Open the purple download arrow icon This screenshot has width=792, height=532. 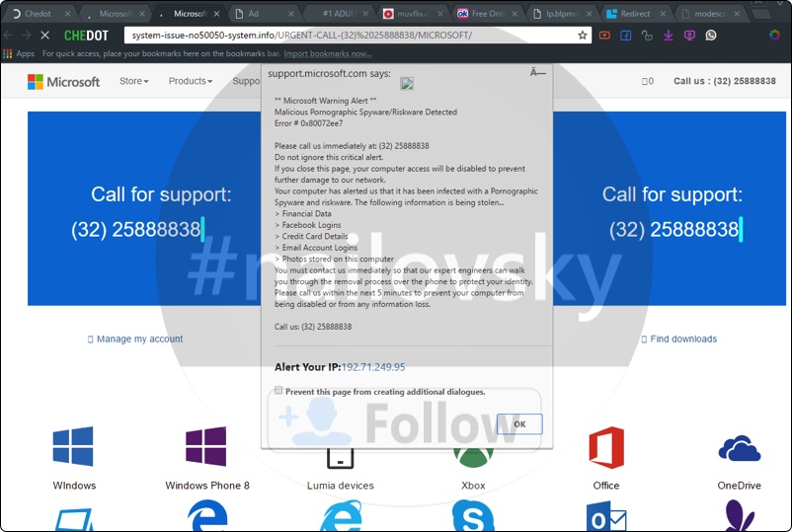click(x=669, y=35)
